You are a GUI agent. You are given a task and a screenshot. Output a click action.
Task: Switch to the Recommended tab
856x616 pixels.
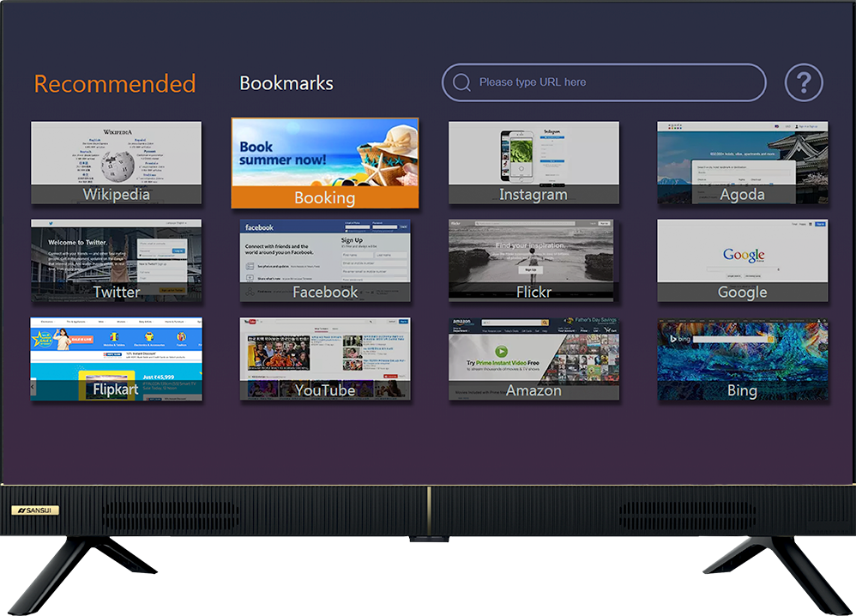[x=115, y=83]
